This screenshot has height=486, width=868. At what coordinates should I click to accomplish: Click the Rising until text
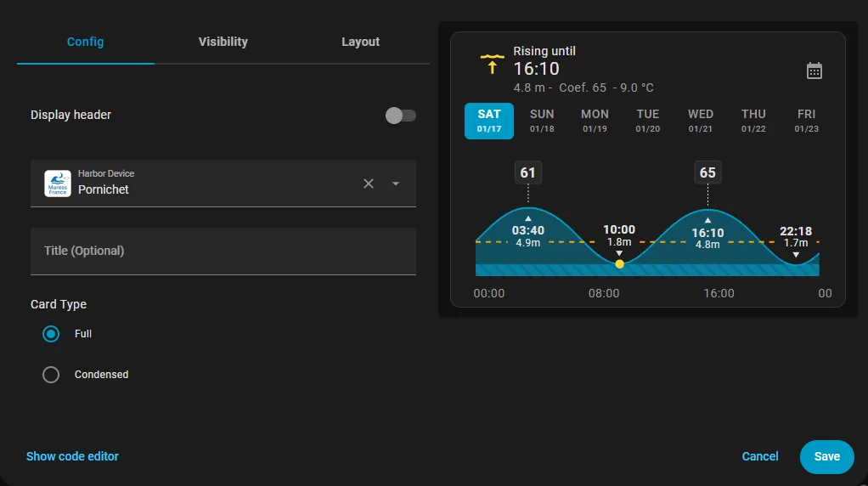pos(544,51)
